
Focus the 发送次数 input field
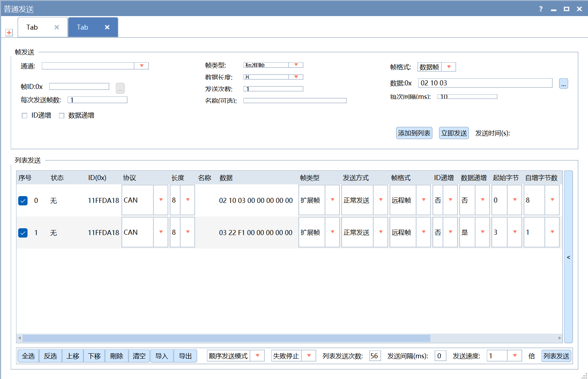coord(273,89)
